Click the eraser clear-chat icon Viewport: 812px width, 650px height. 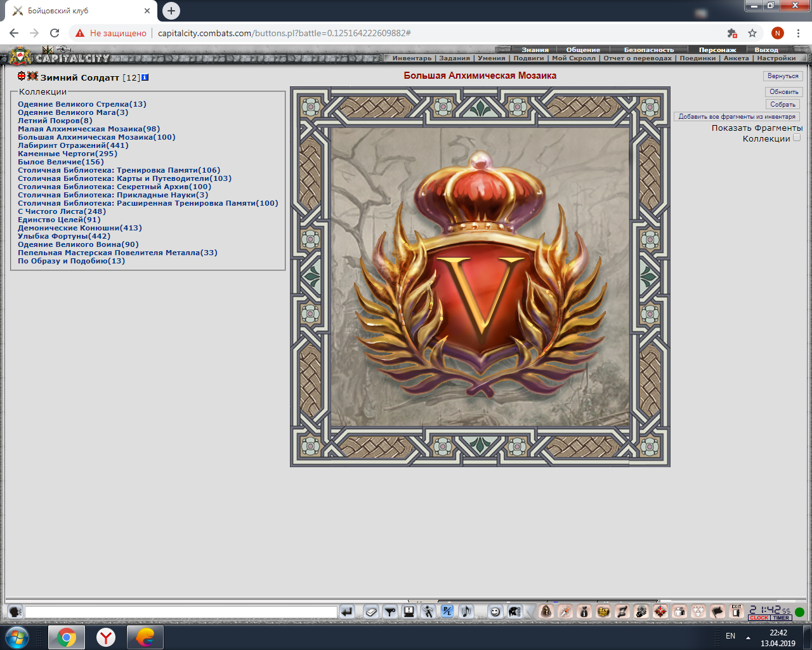tap(371, 612)
